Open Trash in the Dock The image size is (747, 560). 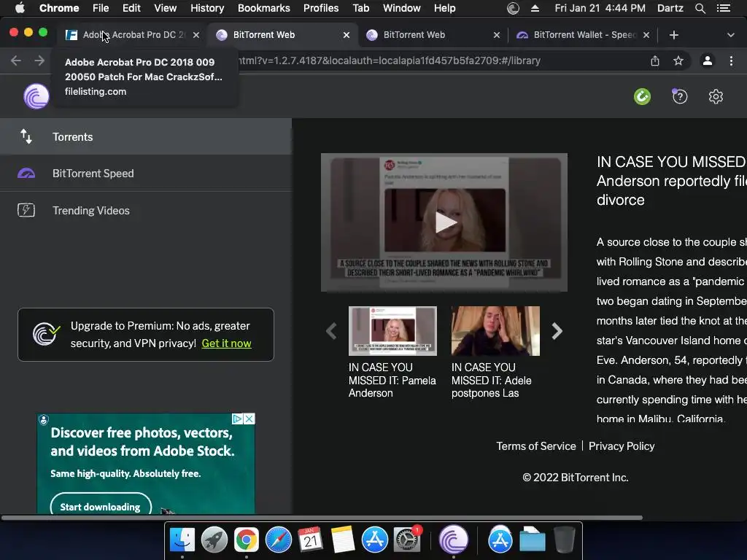565,540
